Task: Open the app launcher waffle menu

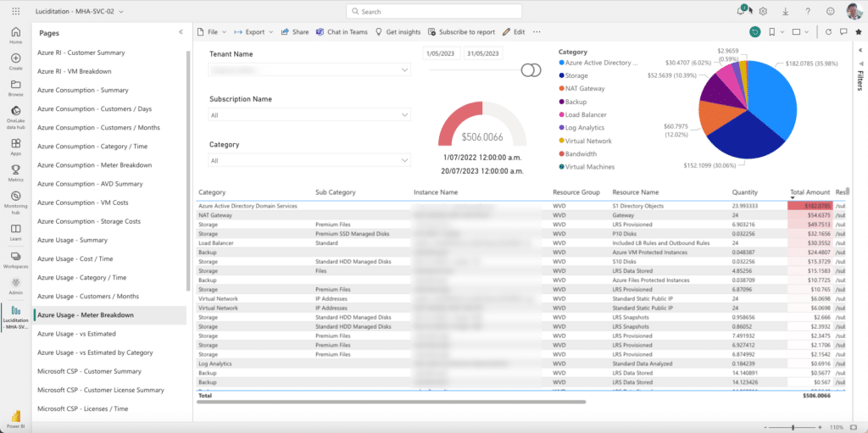Action: coord(15,11)
